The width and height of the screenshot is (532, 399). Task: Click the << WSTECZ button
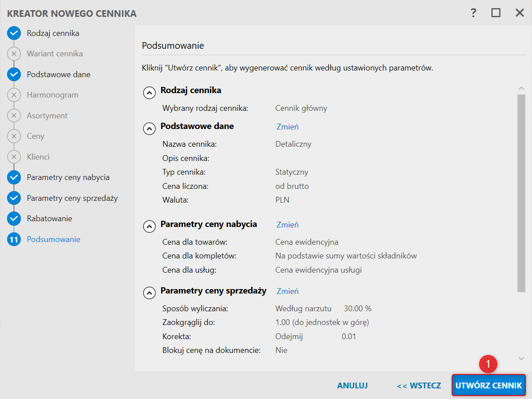[419, 386]
